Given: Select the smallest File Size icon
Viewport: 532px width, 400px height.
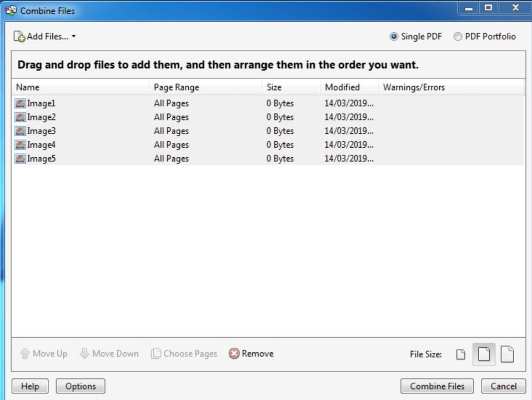Looking at the screenshot, I should pos(460,354).
